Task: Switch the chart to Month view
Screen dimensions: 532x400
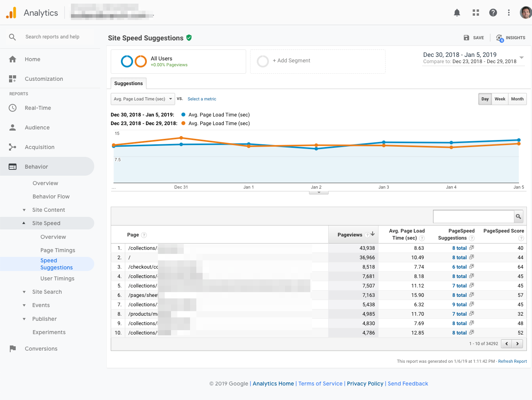Action: click(x=517, y=99)
